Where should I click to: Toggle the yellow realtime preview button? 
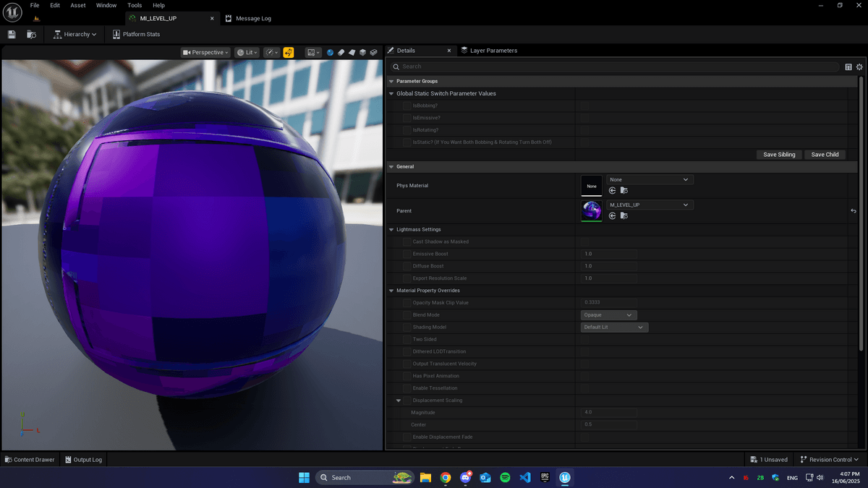tap(289, 52)
